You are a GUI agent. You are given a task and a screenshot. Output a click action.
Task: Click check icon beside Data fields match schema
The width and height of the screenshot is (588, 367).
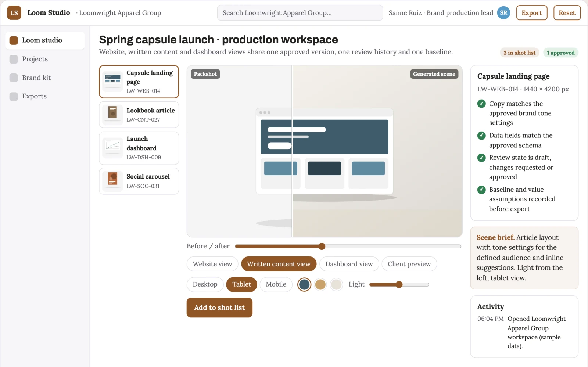click(x=481, y=136)
